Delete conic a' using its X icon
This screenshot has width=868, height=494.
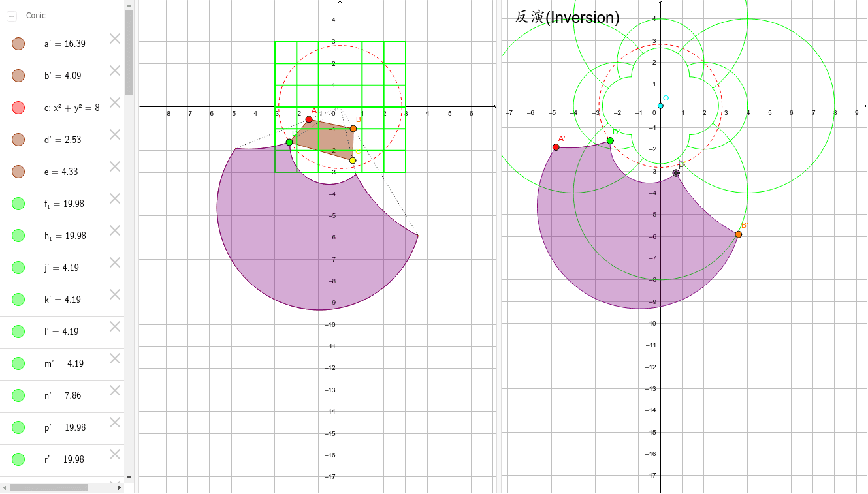point(115,39)
